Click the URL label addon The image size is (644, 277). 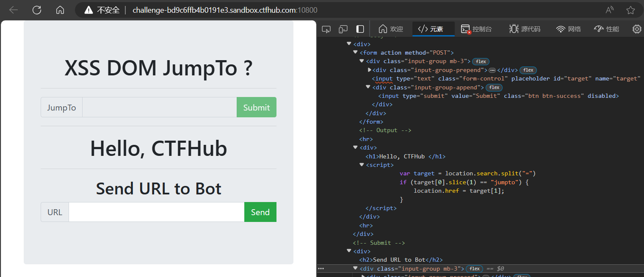pos(55,212)
